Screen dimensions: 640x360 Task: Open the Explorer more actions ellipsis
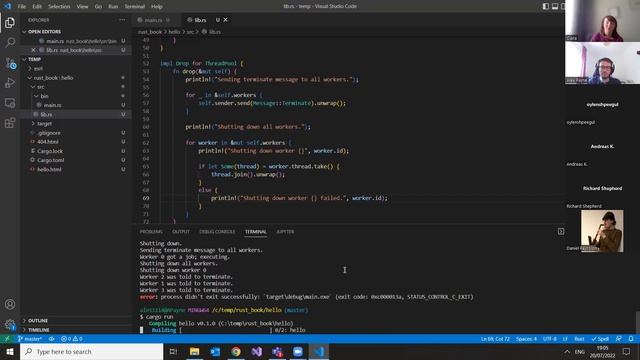122,20
